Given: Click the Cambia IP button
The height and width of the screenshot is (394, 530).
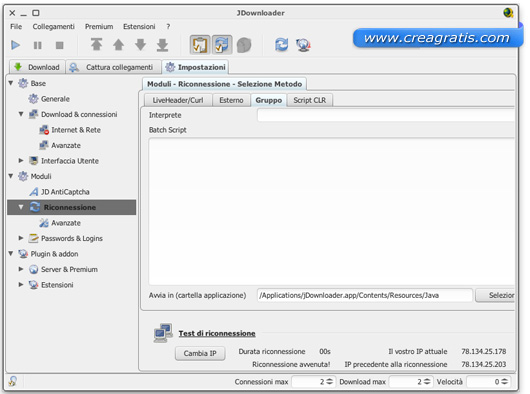Looking at the screenshot, I should pos(200,353).
